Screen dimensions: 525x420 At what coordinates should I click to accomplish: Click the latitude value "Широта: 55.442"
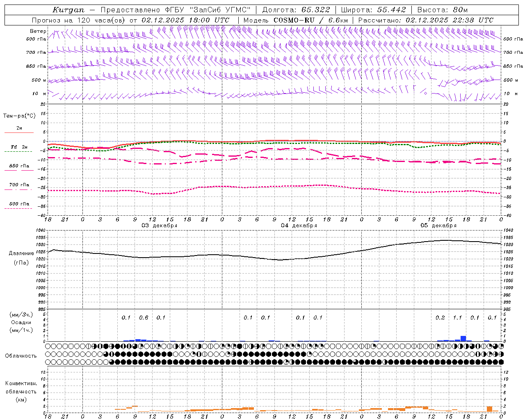click(374, 10)
